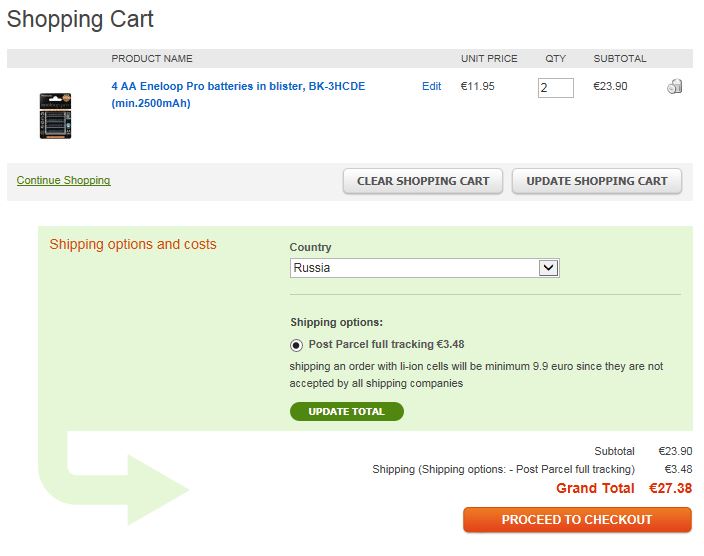Focus the quantity input field
Screen dimensions: 704x556
[556, 88]
